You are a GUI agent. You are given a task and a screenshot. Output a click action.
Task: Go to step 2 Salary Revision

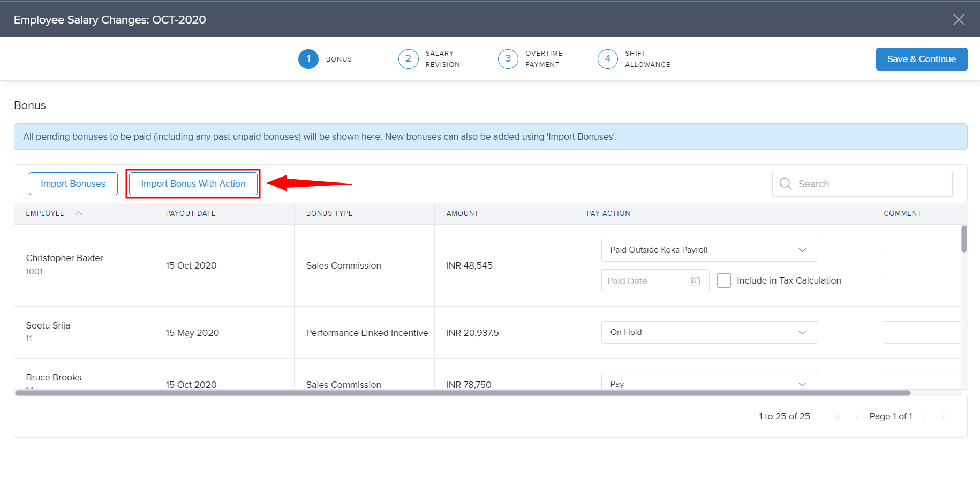coord(409,59)
